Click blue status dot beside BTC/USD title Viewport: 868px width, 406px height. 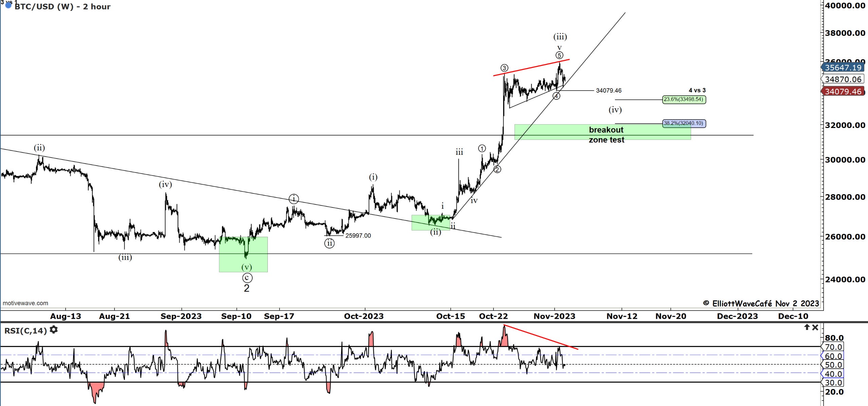[x=8, y=5]
